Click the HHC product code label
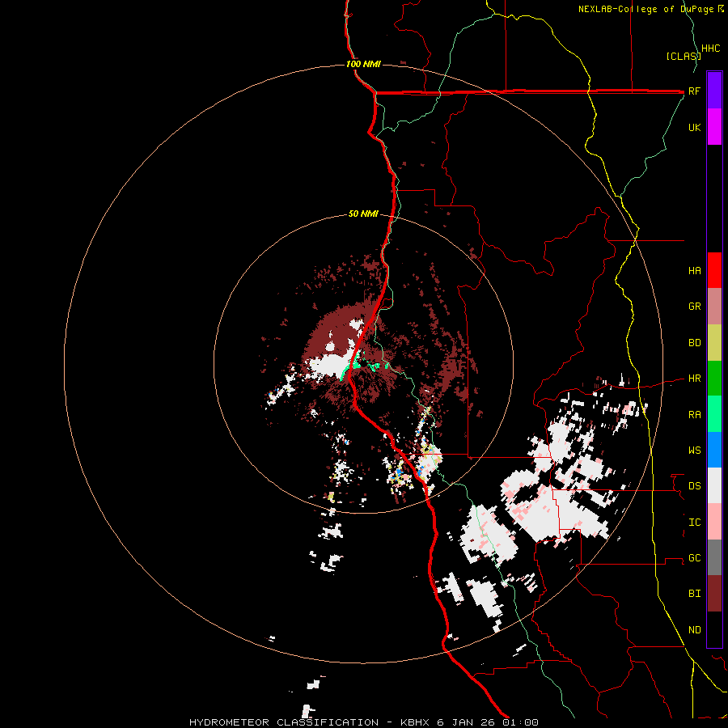The width and height of the screenshot is (728, 728). (x=710, y=49)
